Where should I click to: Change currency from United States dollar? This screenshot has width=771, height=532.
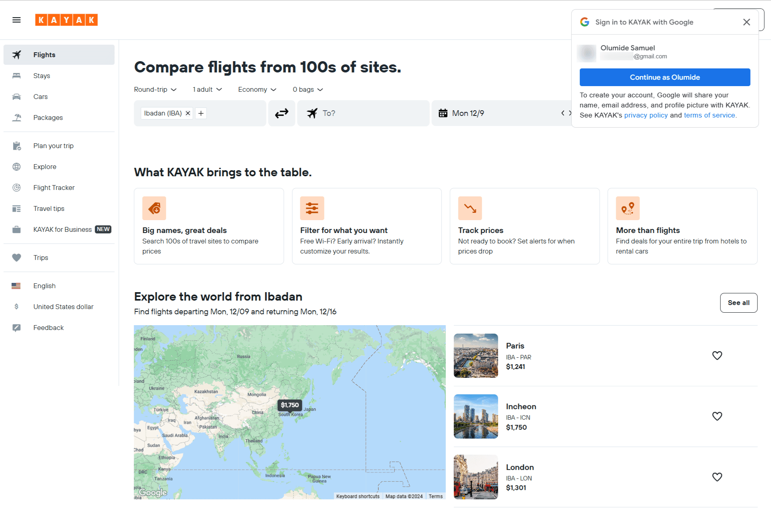coord(59,307)
